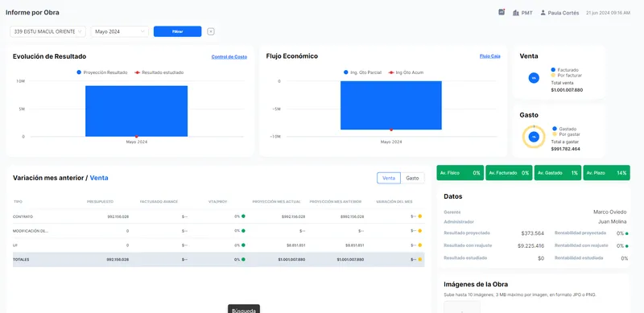Toggle the Resultado estudiado legend series
Screen dimensions: 644x313
pos(159,72)
